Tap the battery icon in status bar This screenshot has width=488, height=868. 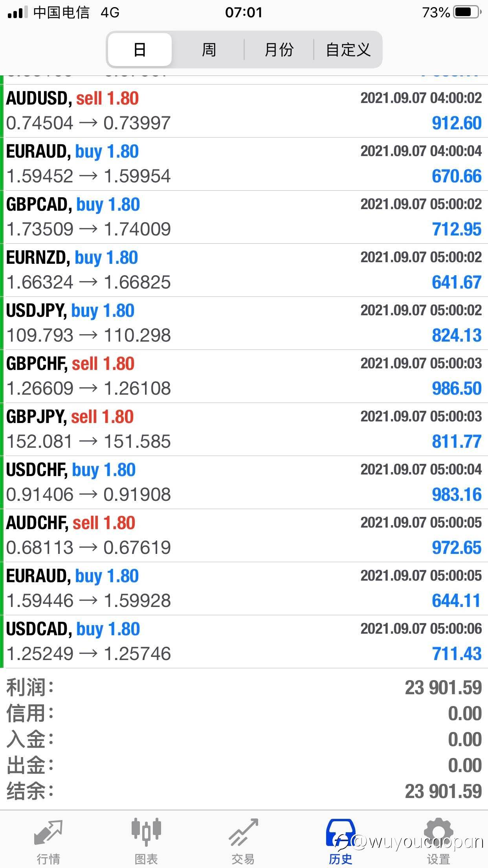tap(467, 13)
